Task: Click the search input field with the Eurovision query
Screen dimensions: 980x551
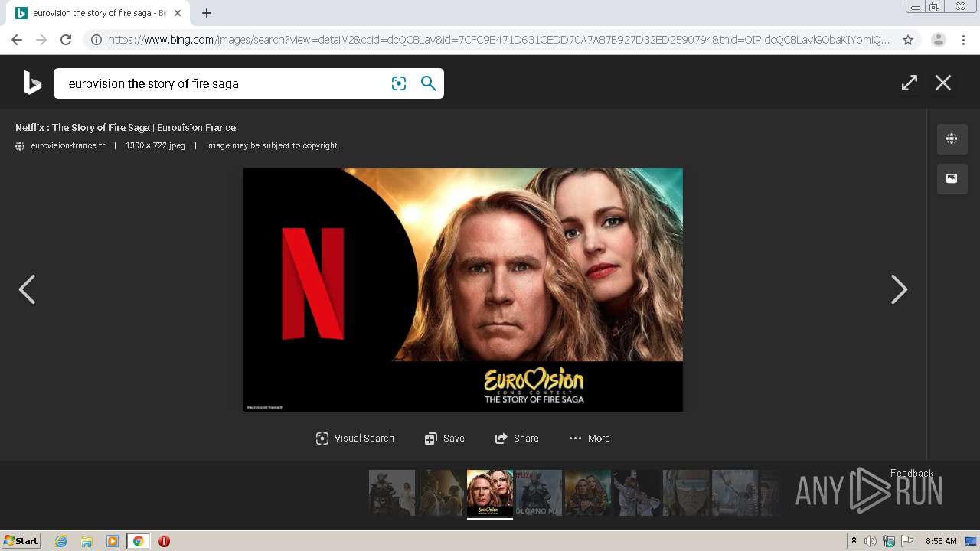Action: click(222, 83)
